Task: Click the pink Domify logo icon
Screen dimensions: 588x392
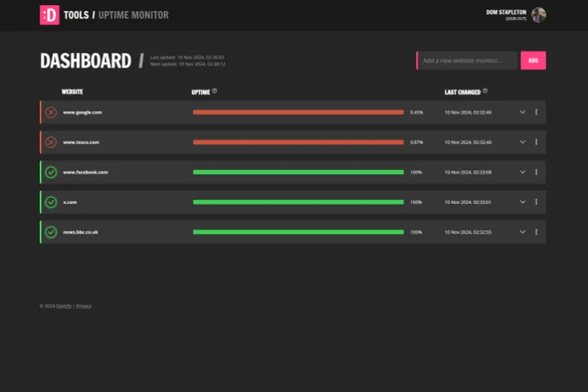Action: pyautogui.click(x=49, y=15)
